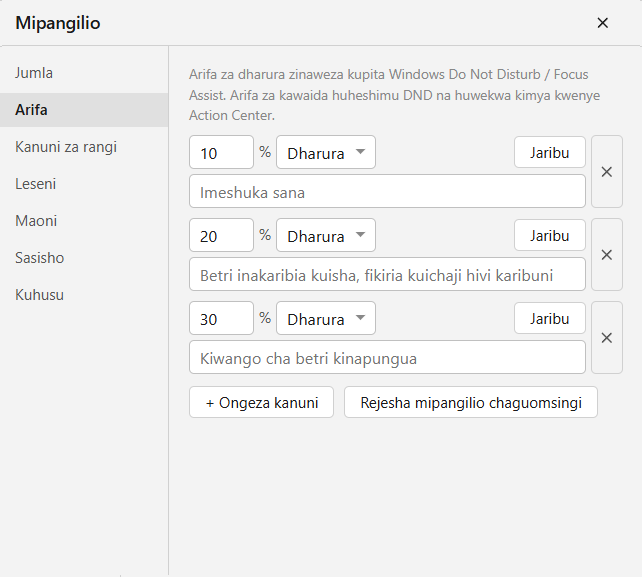This screenshot has height=577, width=642.
Task: Open the Leseni section
Action: coord(84,184)
